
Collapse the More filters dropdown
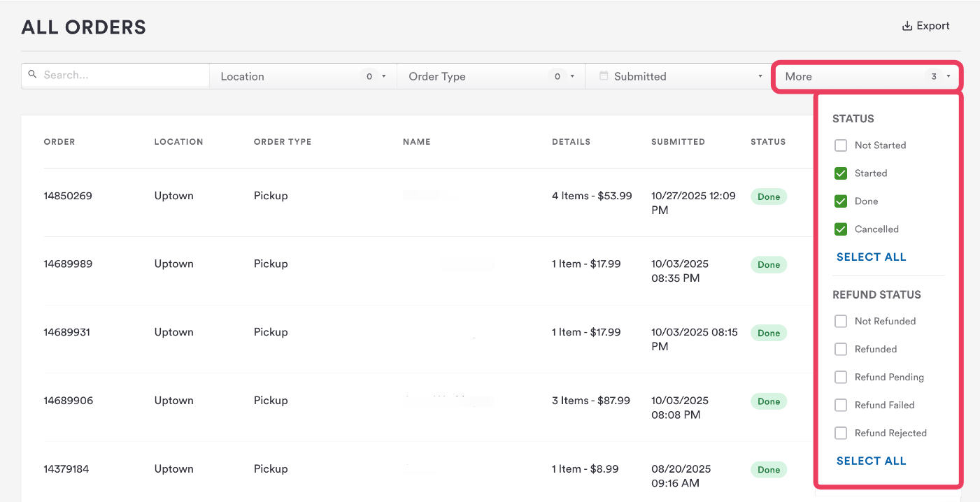(867, 76)
